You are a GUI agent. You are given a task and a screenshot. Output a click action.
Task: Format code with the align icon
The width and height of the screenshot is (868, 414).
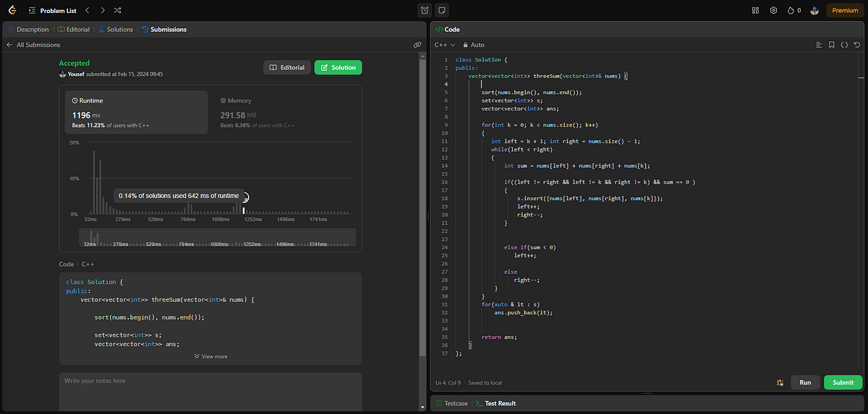[x=819, y=45]
